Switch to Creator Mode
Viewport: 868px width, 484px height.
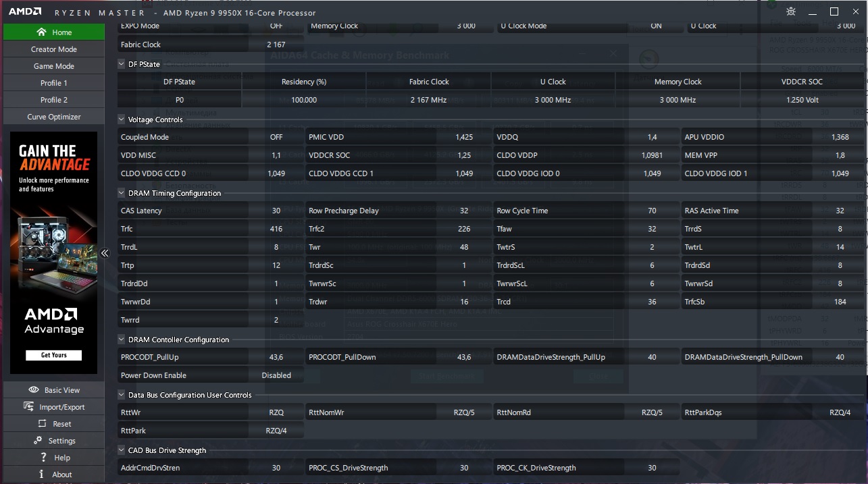[x=53, y=49]
